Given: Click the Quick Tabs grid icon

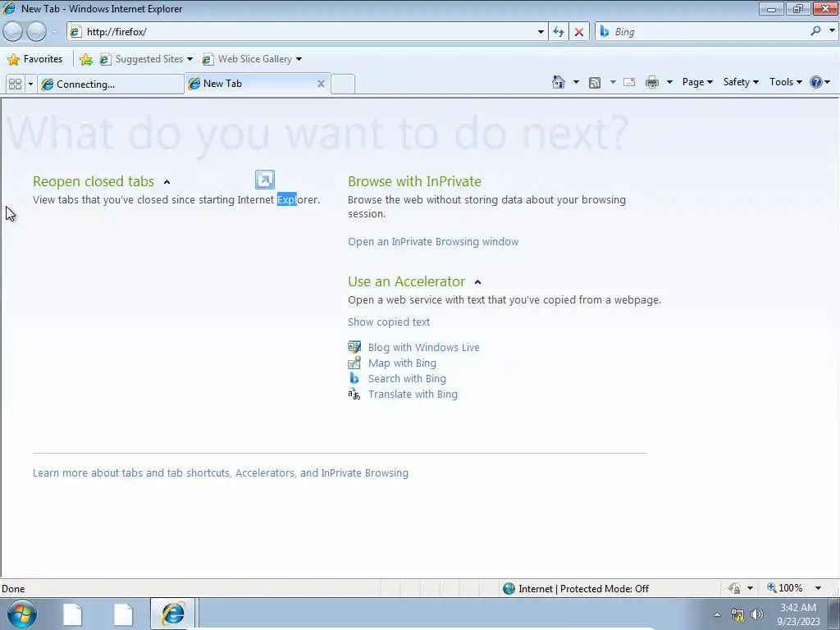Looking at the screenshot, I should tap(16, 84).
